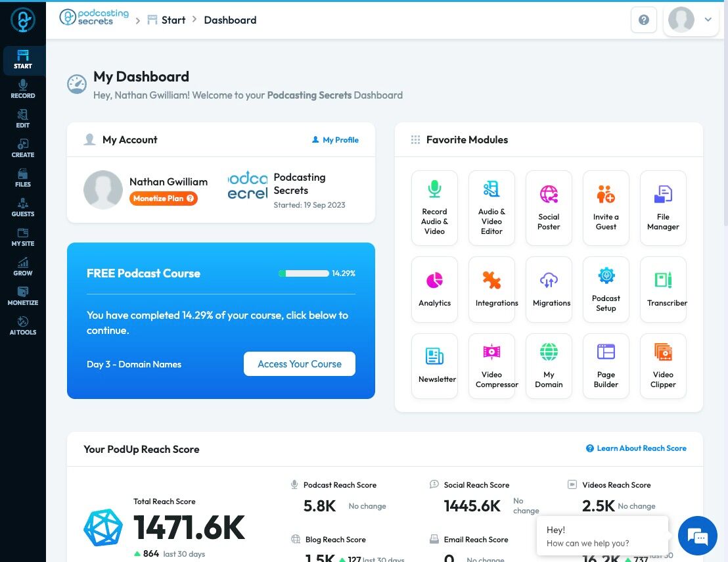The width and height of the screenshot is (728, 562).
Task: Open the My Profile link
Action: [x=335, y=140]
